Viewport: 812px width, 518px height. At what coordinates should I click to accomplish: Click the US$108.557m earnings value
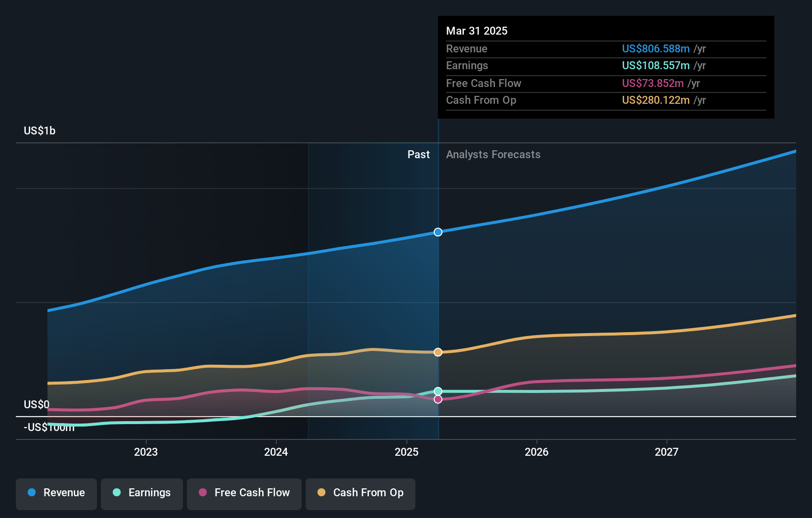(656, 65)
